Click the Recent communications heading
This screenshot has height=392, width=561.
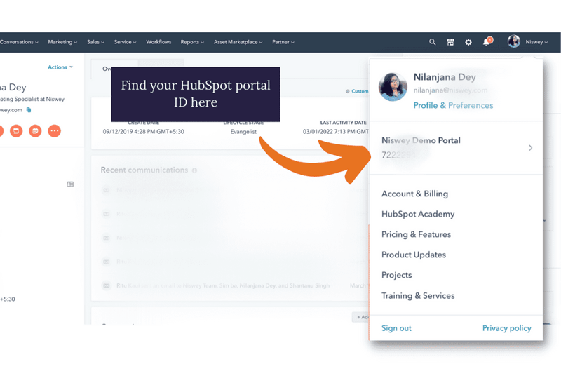144,170
